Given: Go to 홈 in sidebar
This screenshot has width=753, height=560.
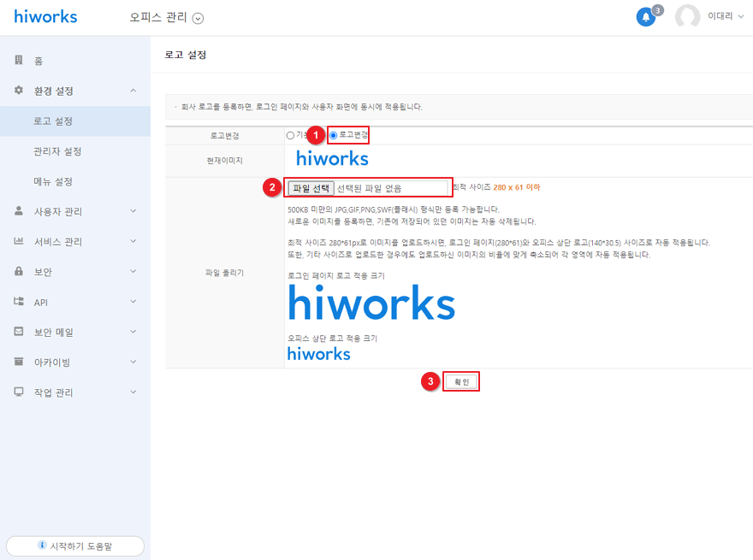Looking at the screenshot, I should [39, 61].
